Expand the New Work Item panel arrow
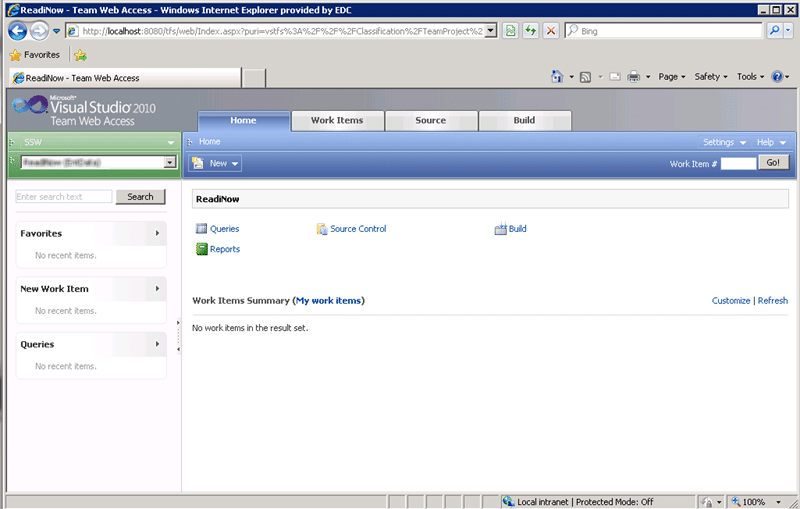800x509 pixels. click(157, 289)
